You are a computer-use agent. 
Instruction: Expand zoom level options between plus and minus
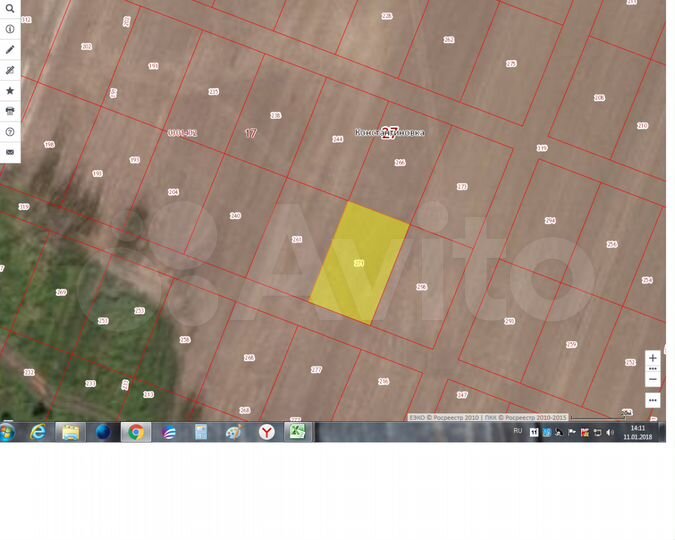pyautogui.click(x=653, y=368)
